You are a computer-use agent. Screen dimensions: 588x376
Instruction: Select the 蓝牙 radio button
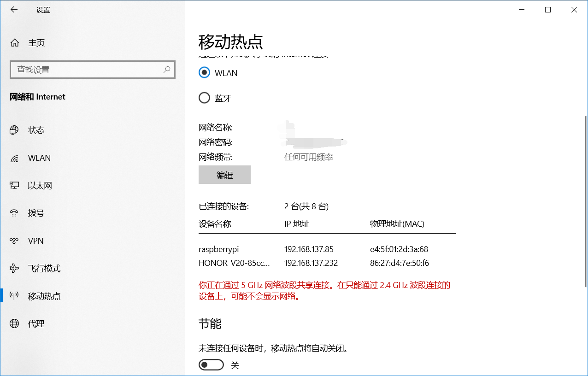coord(204,98)
